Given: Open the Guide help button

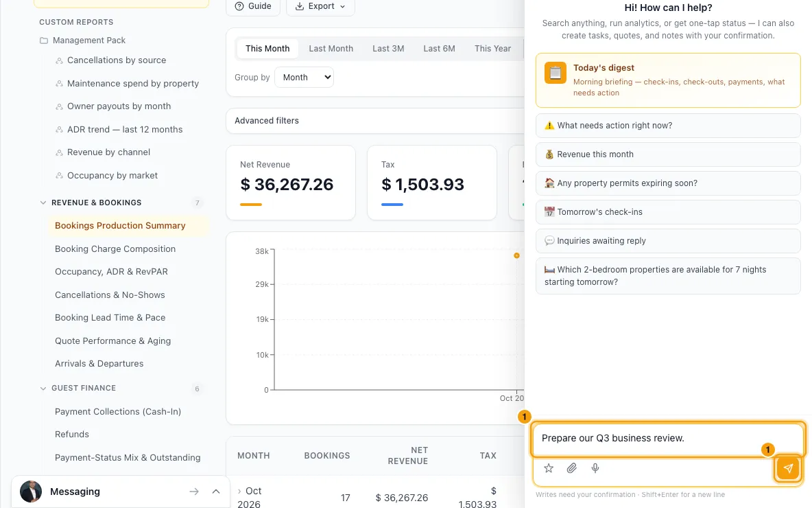Looking at the screenshot, I should point(253,6).
